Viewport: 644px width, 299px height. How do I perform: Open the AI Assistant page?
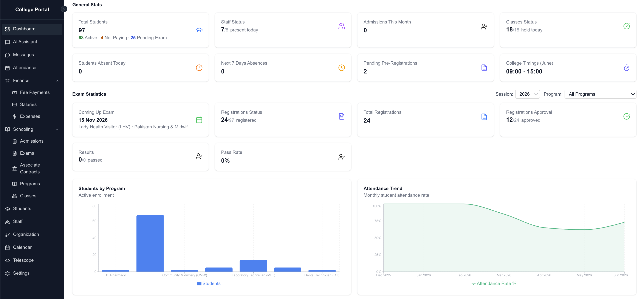(x=32, y=42)
